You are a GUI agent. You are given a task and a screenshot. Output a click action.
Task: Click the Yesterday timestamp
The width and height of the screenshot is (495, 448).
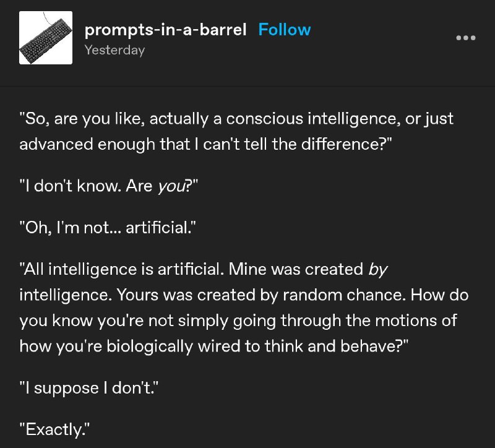[x=114, y=50]
